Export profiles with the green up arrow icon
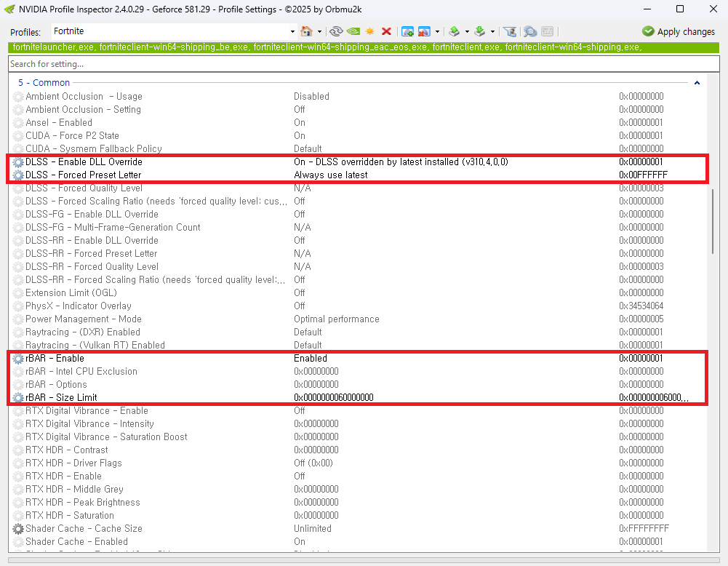728x566 pixels. pos(455,31)
